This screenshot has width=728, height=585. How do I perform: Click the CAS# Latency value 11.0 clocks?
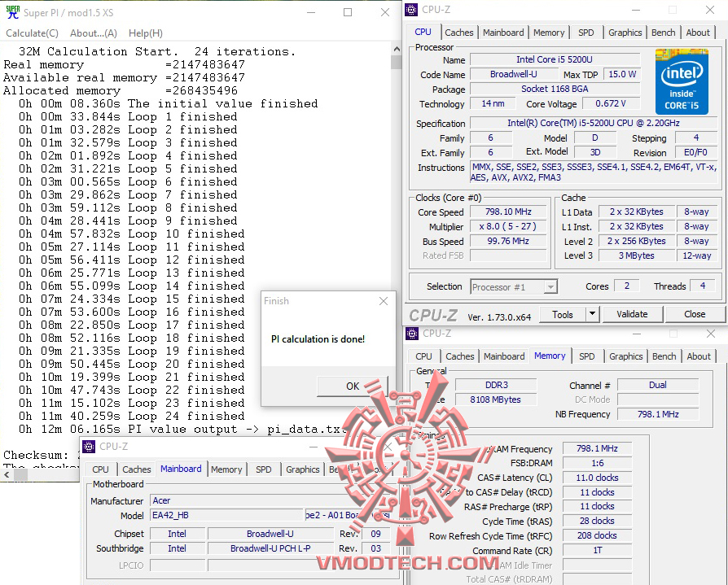click(x=597, y=478)
